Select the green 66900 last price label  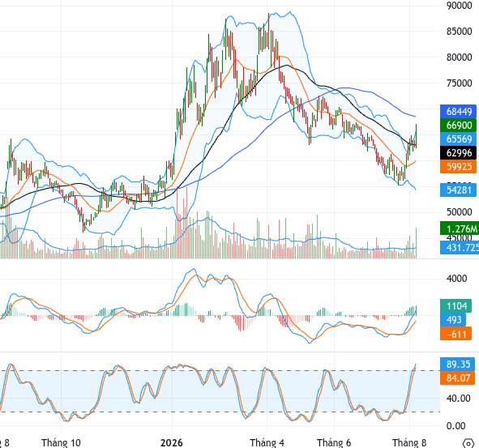(x=458, y=126)
